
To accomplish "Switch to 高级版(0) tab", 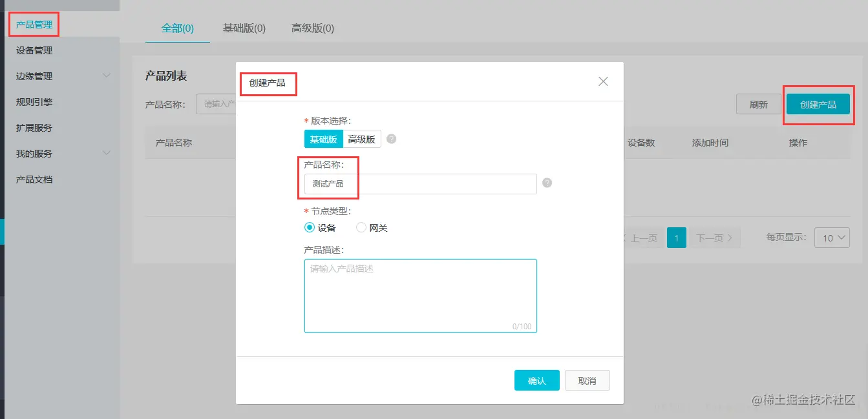I will 313,28.
